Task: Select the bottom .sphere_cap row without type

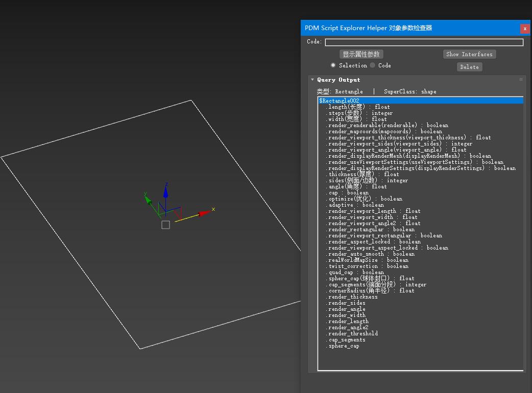Action: [x=420, y=346]
